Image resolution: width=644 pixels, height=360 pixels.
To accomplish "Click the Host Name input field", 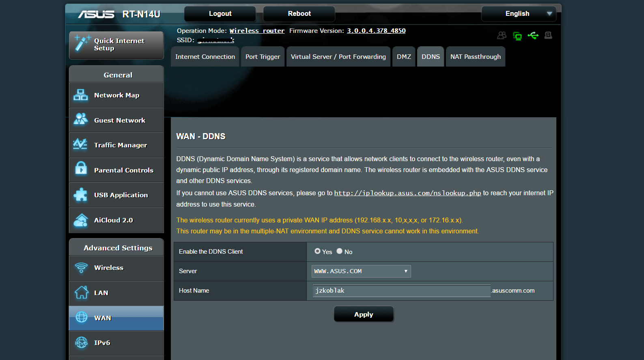I will click(401, 291).
